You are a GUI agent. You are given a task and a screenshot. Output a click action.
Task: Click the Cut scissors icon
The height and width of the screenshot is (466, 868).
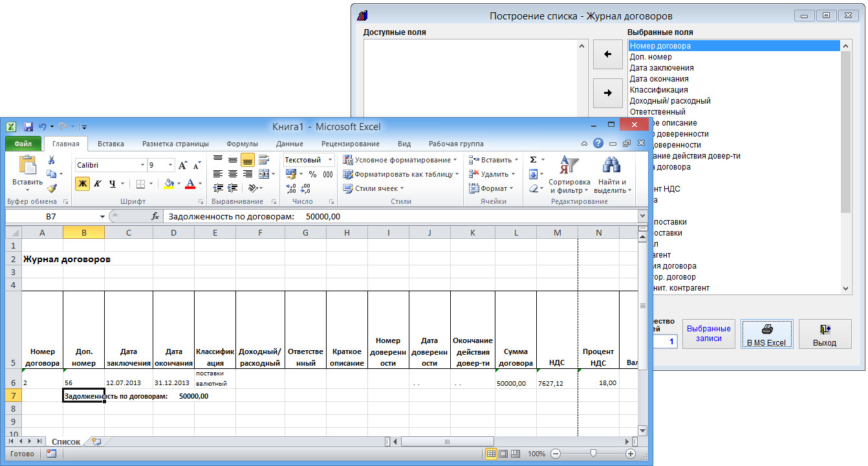pos(52,161)
